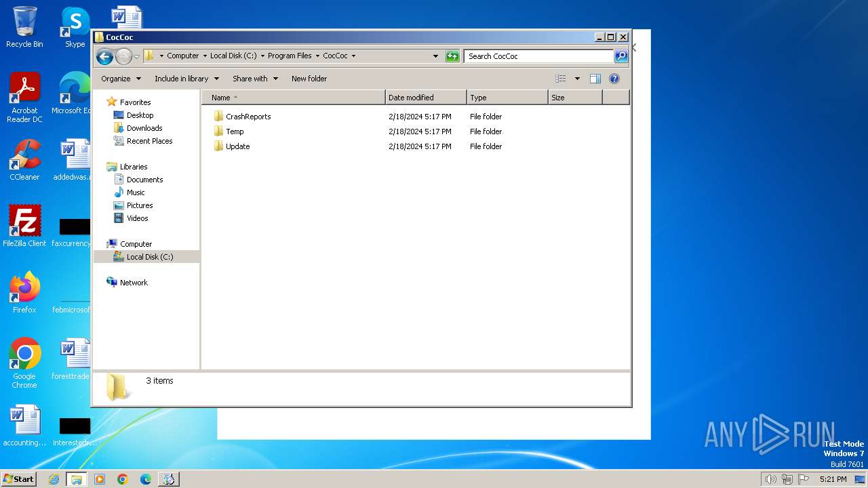This screenshot has height=488, width=868.
Task: Open accounting Word document on desktop
Action: 24,426
